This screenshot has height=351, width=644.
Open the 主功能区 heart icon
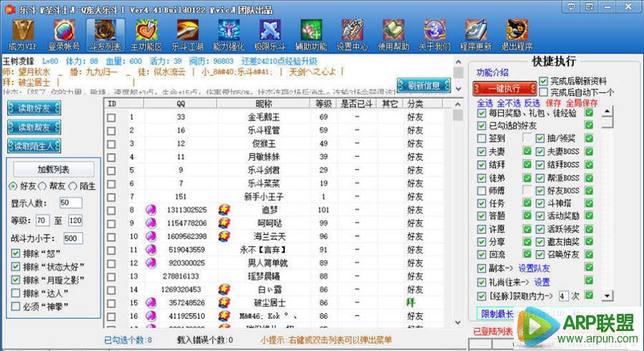146,35
